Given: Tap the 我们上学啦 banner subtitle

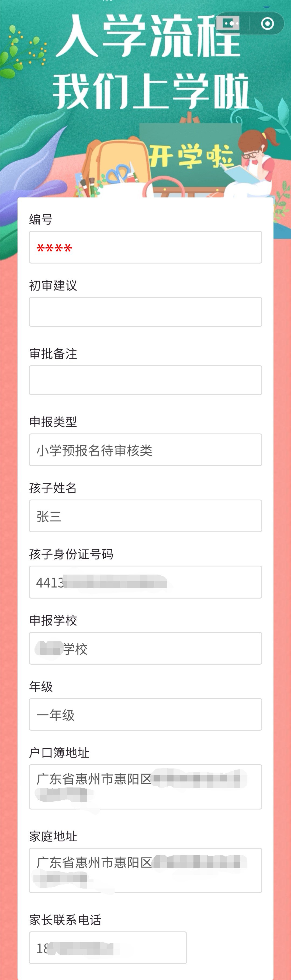Looking at the screenshot, I should [150, 91].
